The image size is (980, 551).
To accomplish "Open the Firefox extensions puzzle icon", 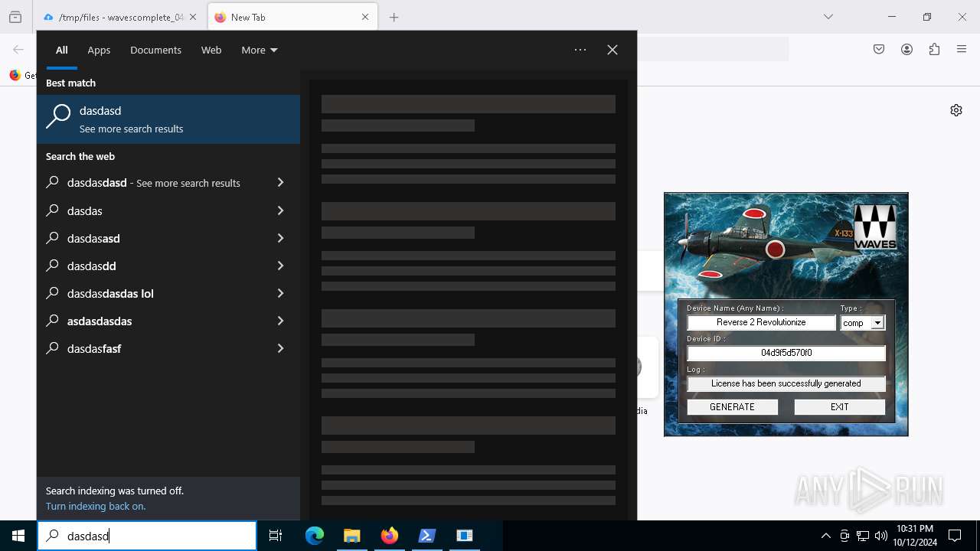I will coord(934,49).
